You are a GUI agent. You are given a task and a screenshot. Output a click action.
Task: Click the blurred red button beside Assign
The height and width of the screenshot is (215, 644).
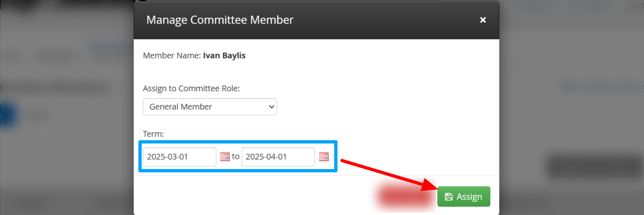pyautogui.click(x=404, y=197)
